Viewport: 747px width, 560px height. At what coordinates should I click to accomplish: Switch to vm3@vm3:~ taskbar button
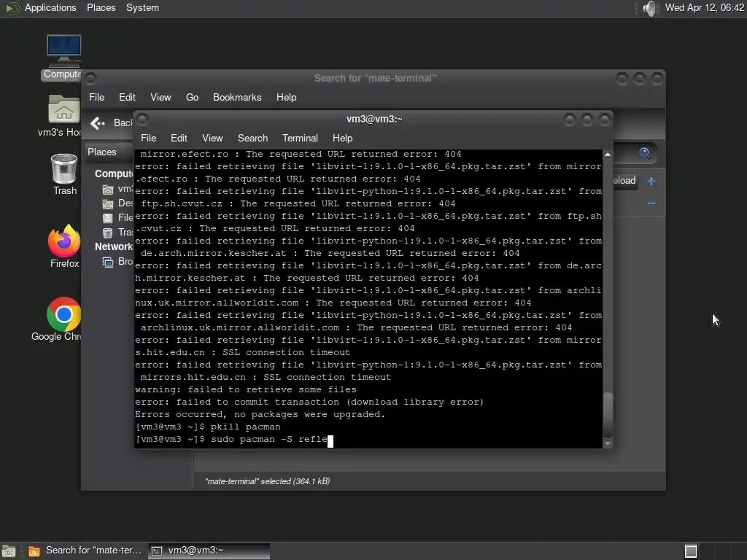coord(209,551)
